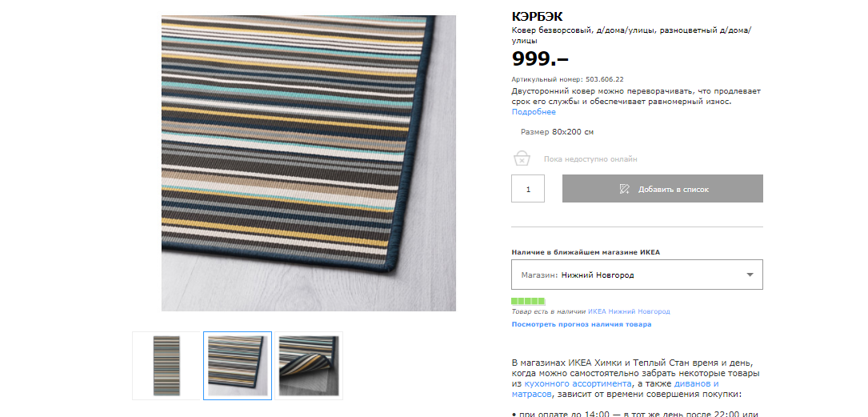Open the кухонного ассортимента link
The height and width of the screenshot is (417, 868).
point(578,383)
